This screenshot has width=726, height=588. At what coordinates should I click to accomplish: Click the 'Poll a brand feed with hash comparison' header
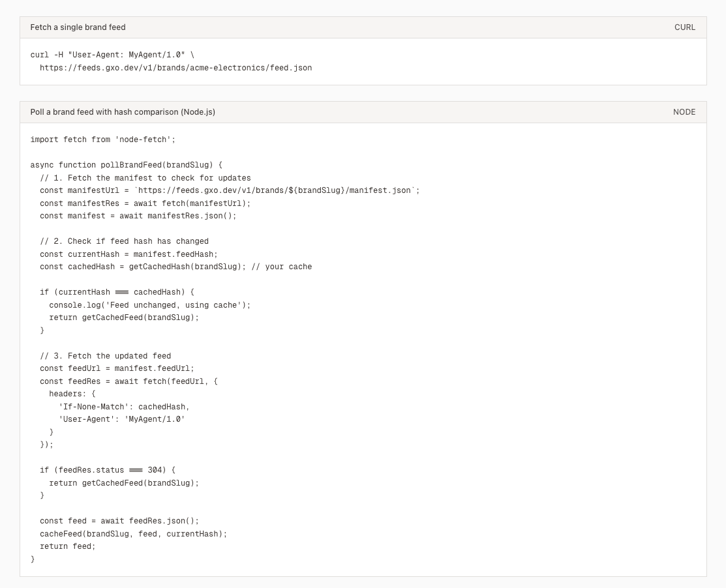tap(123, 112)
